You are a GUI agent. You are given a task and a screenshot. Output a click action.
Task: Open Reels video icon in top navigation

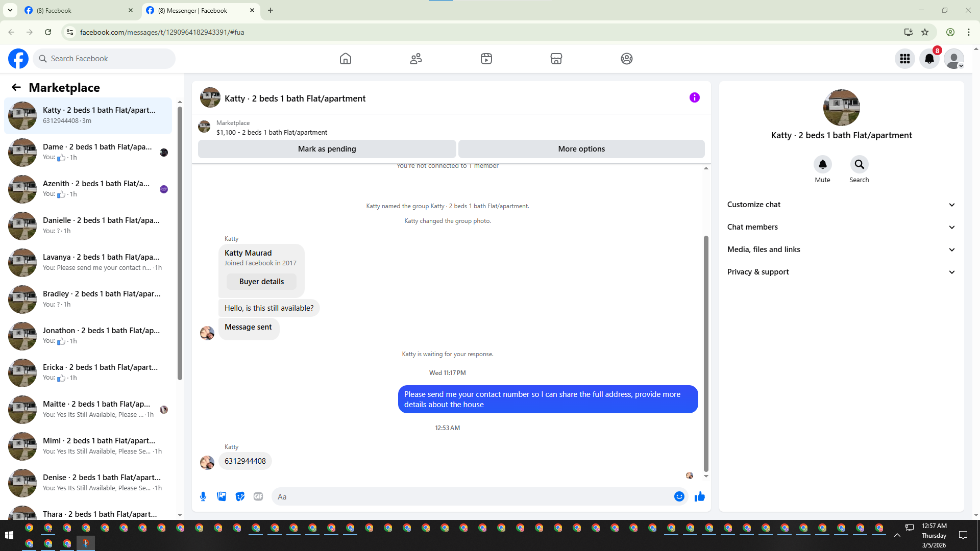click(486, 59)
